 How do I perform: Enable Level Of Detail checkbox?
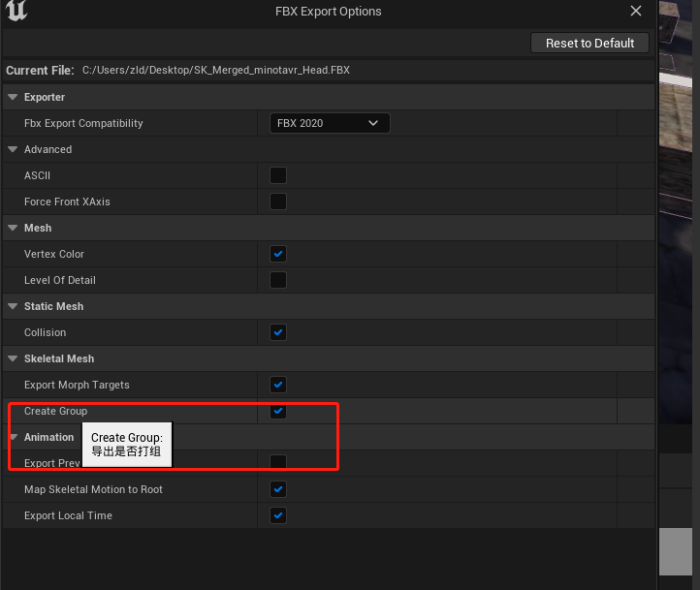point(278,280)
